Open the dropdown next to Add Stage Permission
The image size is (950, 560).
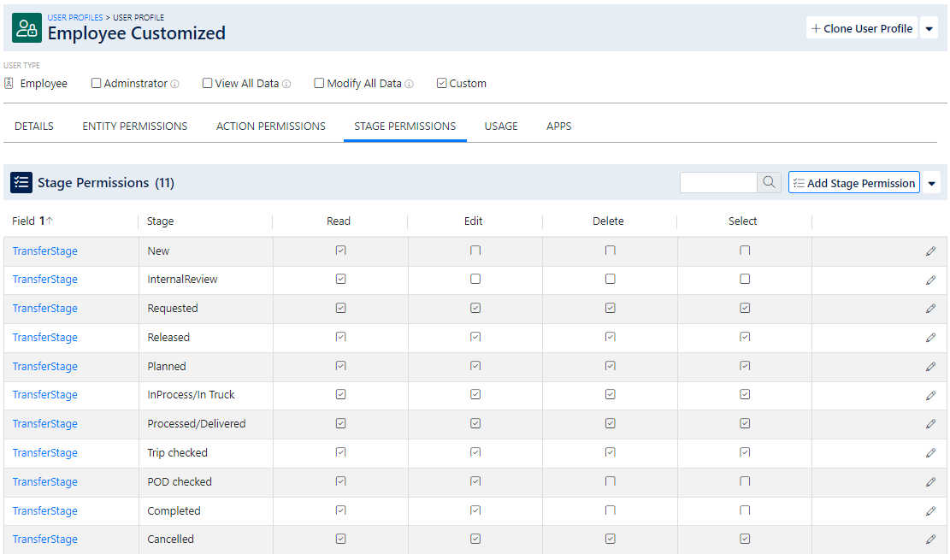point(932,183)
